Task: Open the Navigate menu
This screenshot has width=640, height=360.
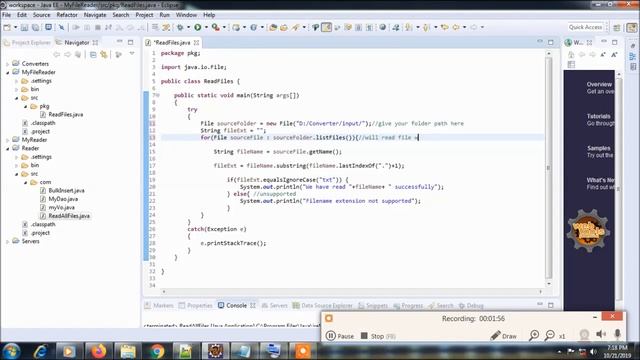Action: click(x=95, y=15)
